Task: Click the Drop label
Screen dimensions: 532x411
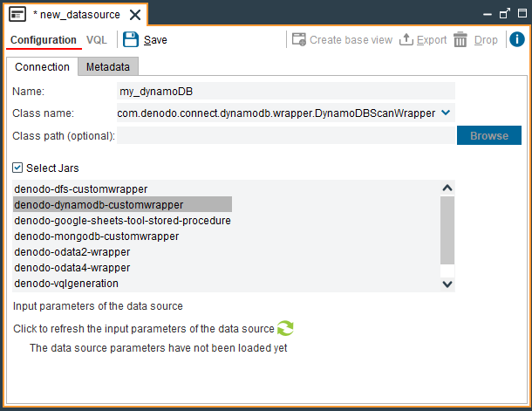Action: 486,40
